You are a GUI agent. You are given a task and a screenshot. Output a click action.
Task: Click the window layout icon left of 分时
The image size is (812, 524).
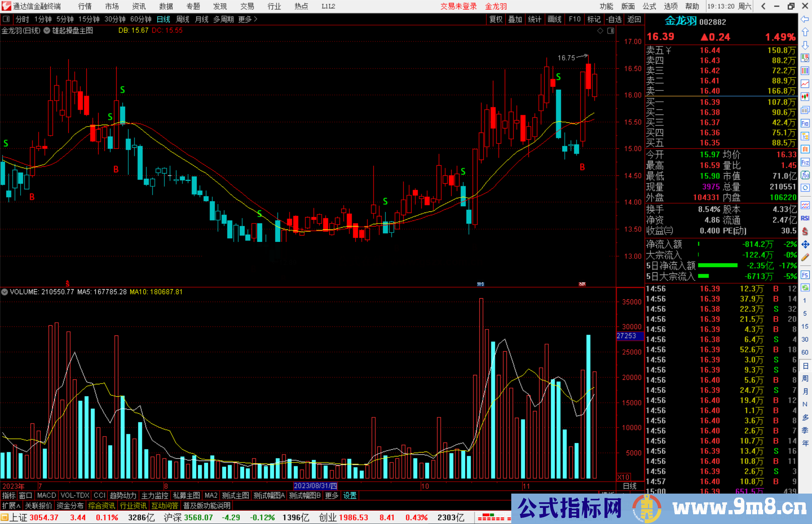(x=6, y=19)
